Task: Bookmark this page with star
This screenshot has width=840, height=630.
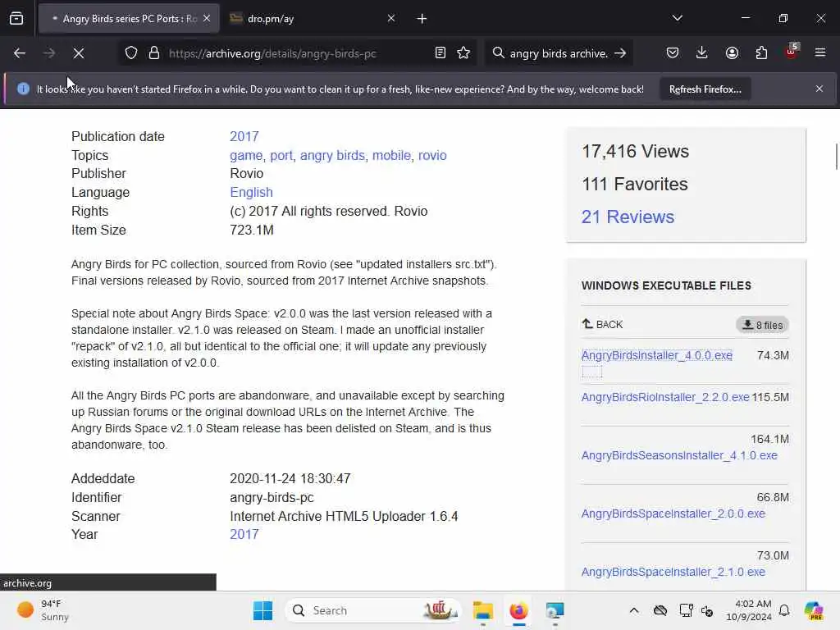Action: (463, 53)
